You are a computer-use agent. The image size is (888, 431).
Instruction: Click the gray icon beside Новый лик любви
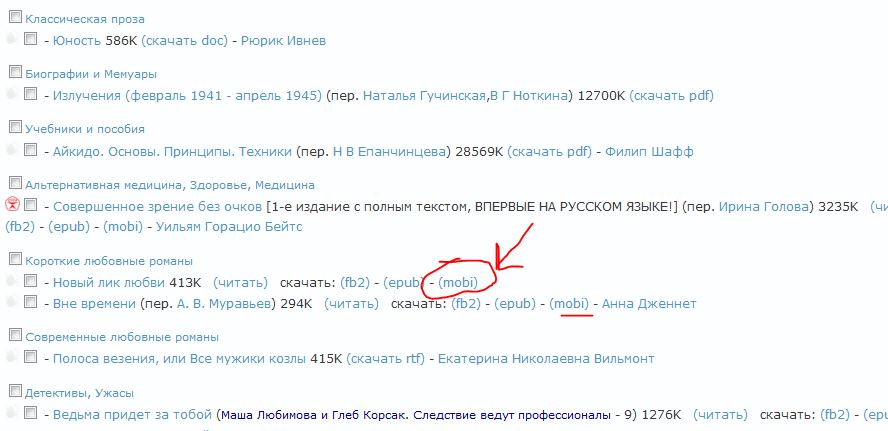coord(12,282)
